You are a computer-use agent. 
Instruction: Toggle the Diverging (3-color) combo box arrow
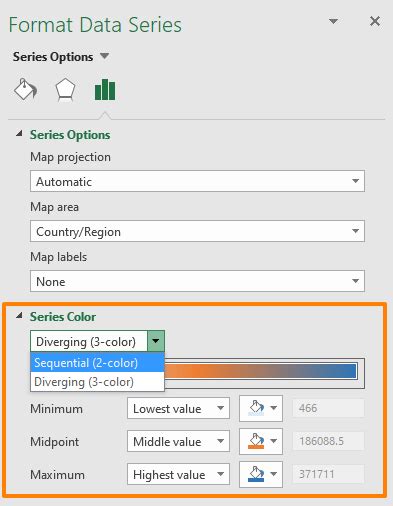click(x=156, y=341)
